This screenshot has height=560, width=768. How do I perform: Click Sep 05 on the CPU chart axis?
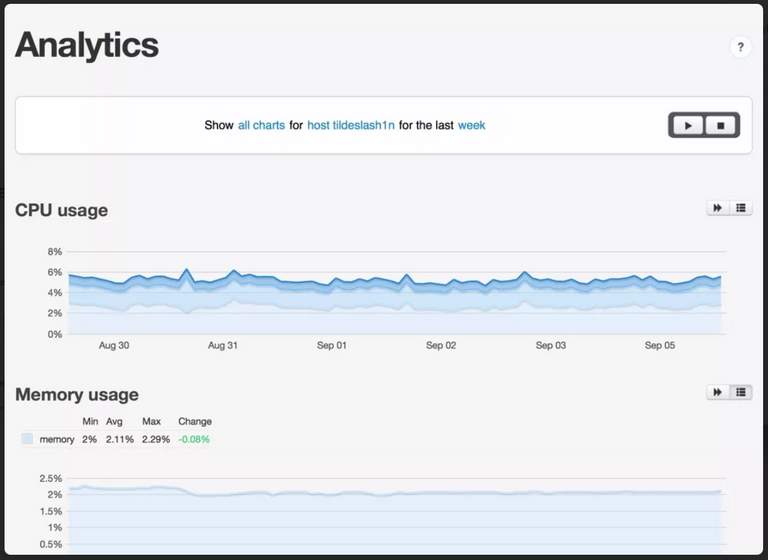point(659,345)
